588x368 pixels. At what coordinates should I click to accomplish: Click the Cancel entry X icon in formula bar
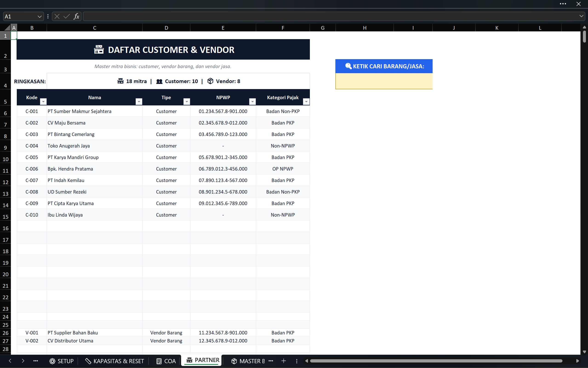(57, 16)
